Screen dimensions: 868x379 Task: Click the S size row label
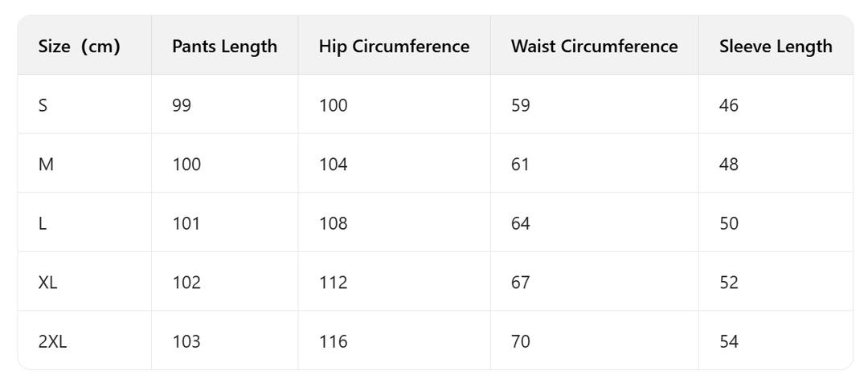pyautogui.click(x=43, y=105)
